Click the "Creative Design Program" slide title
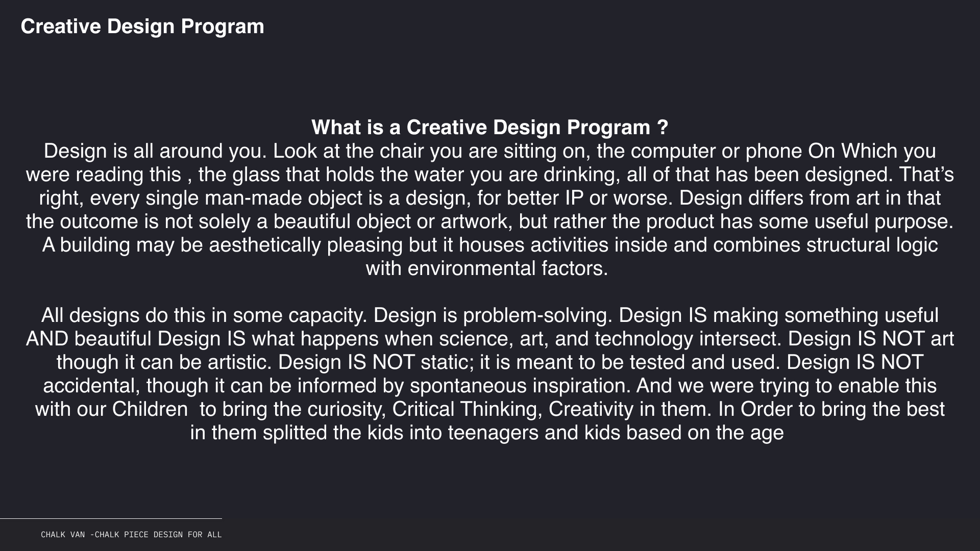This screenshot has width=980, height=551. 142,27
